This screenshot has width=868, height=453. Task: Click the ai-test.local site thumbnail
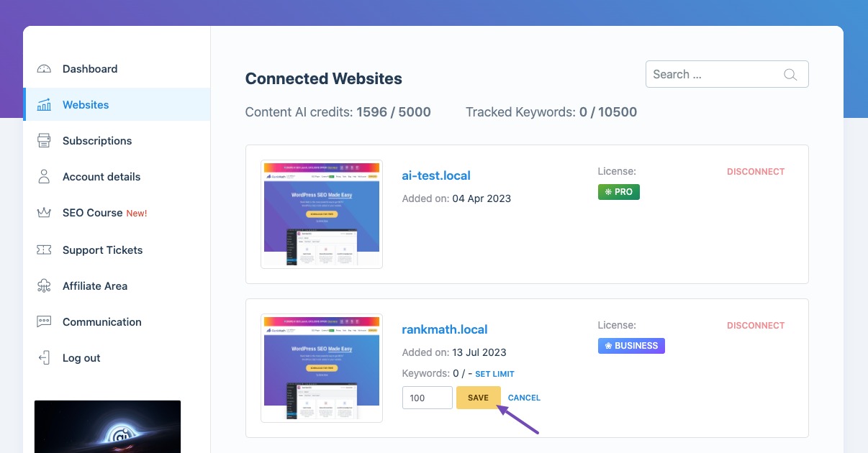322,214
